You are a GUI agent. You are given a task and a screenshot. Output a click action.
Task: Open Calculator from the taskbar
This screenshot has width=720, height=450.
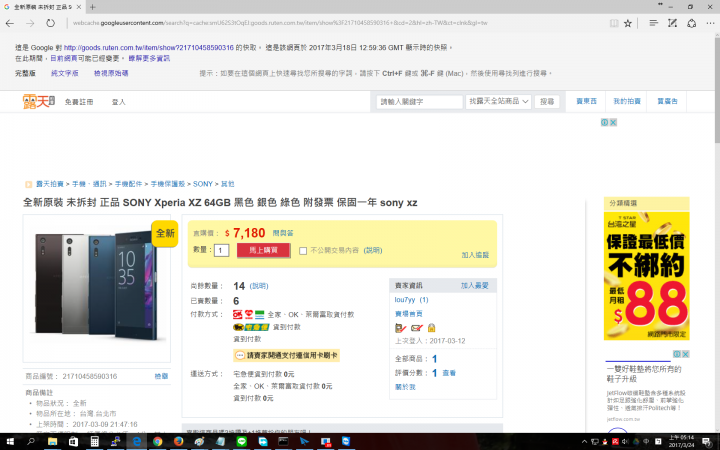(x=95, y=442)
